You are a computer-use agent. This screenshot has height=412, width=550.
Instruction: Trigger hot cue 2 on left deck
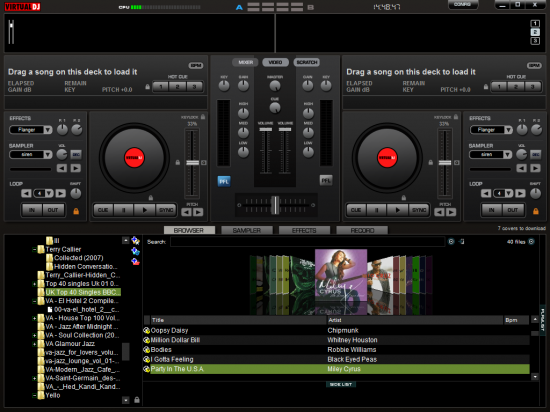(178, 87)
